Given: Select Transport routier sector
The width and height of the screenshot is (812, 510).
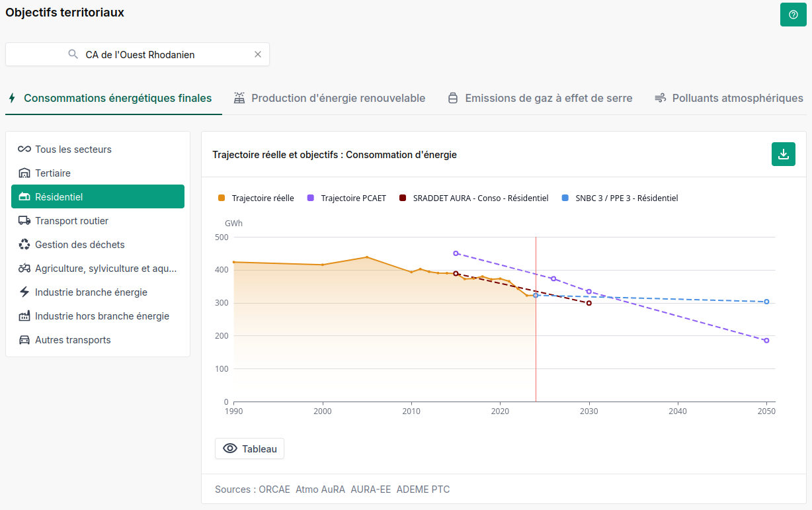Looking at the screenshot, I should 98,220.
